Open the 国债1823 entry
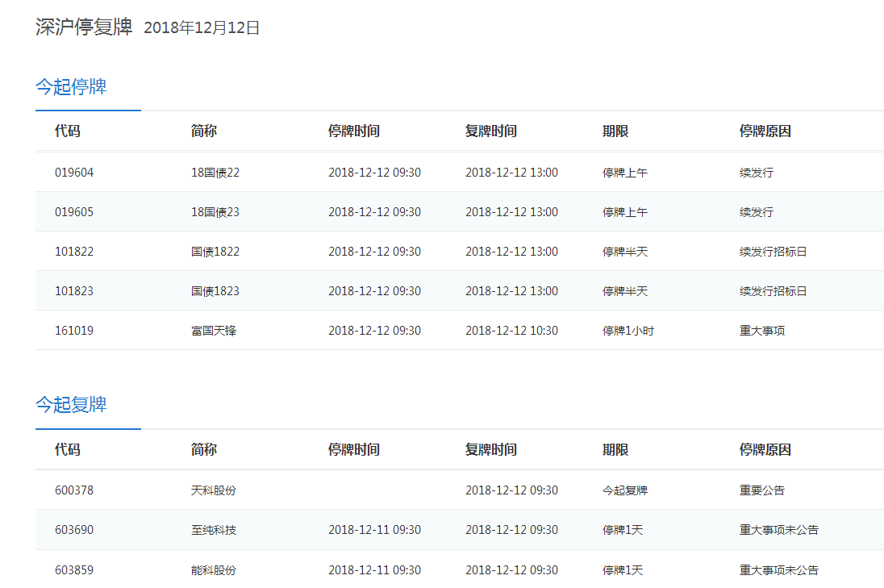This screenshot has width=884, height=588. tap(215, 291)
